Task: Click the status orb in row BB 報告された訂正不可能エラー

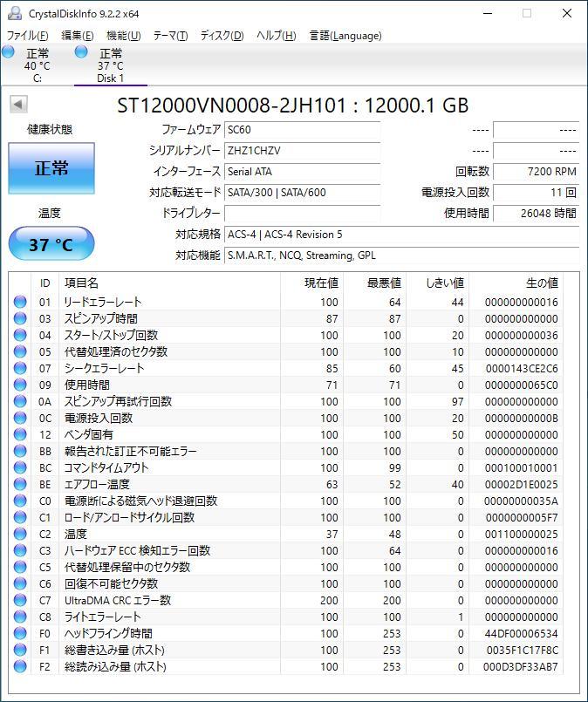Action: point(20,451)
